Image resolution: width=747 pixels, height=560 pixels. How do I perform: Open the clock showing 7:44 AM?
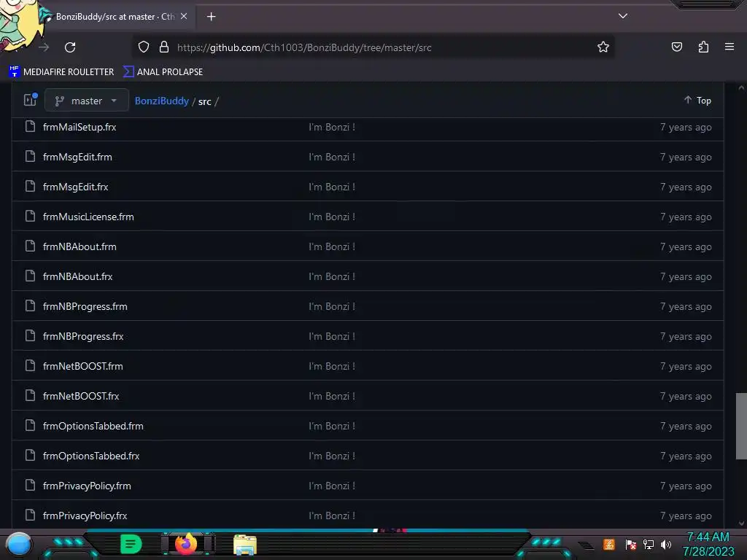click(708, 544)
